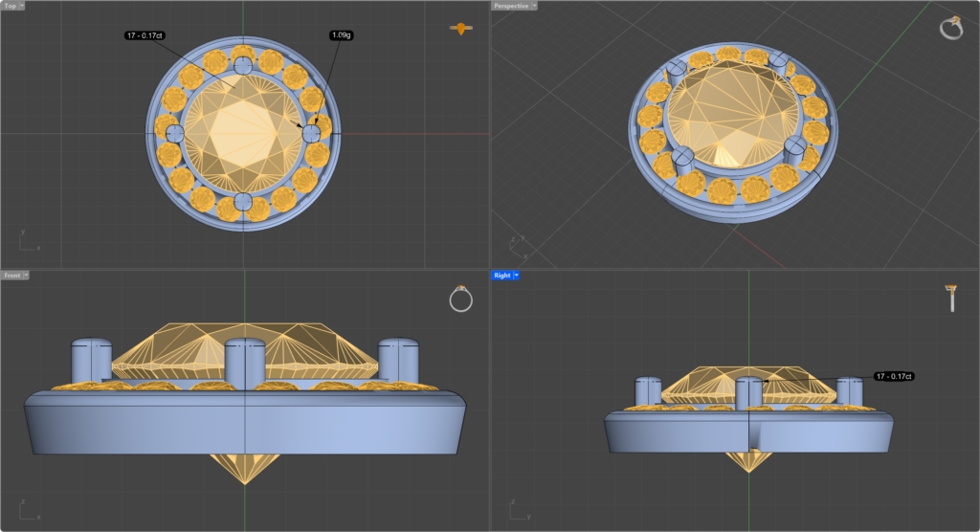This screenshot has width=980, height=532.
Task: Click the Right viewport title label
Action: click(501, 276)
